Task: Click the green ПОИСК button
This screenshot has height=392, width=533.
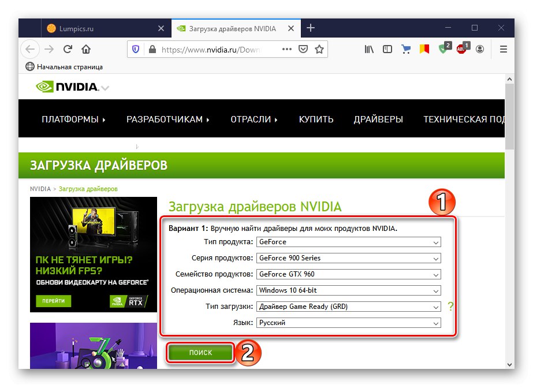Action: tap(200, 353)
